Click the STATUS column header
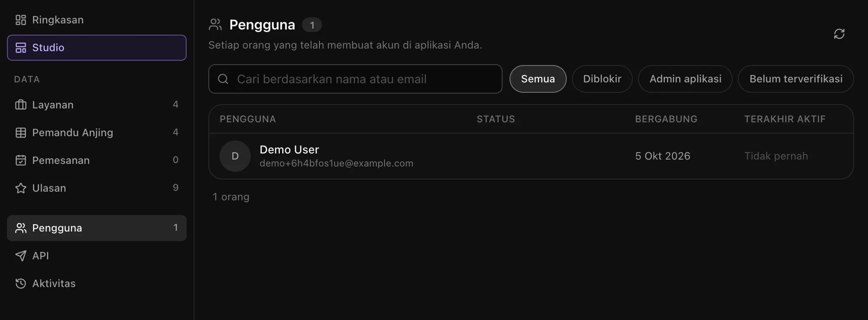868x320 pixels. 496,119
